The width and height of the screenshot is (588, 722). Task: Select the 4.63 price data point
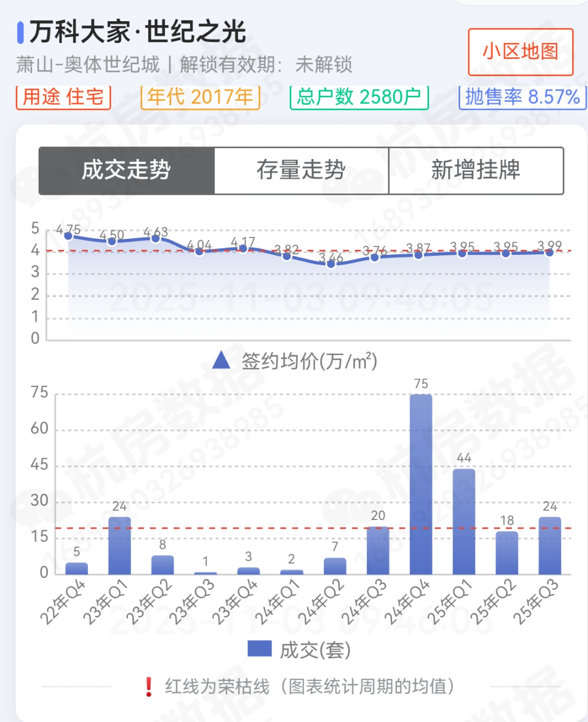click(156, 238)
